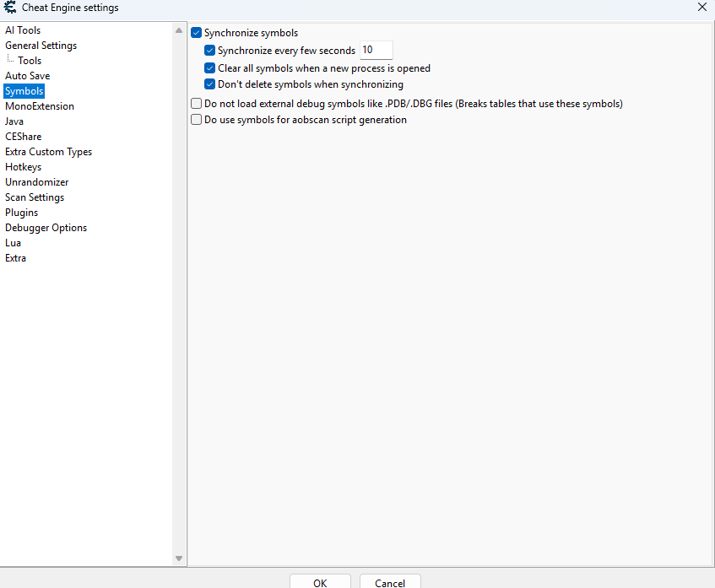Click the sidebar scroll up arrow
The image size is (715, 588).
pos(179,30)
